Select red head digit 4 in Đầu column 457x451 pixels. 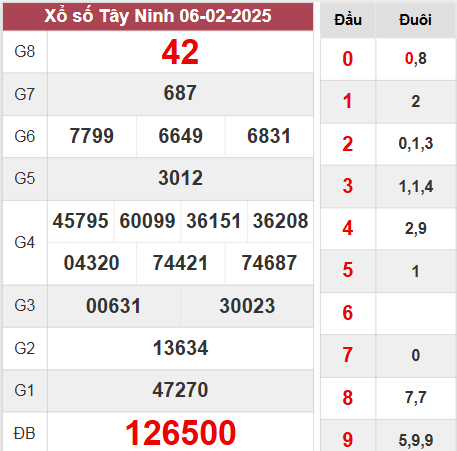point(348,228)
